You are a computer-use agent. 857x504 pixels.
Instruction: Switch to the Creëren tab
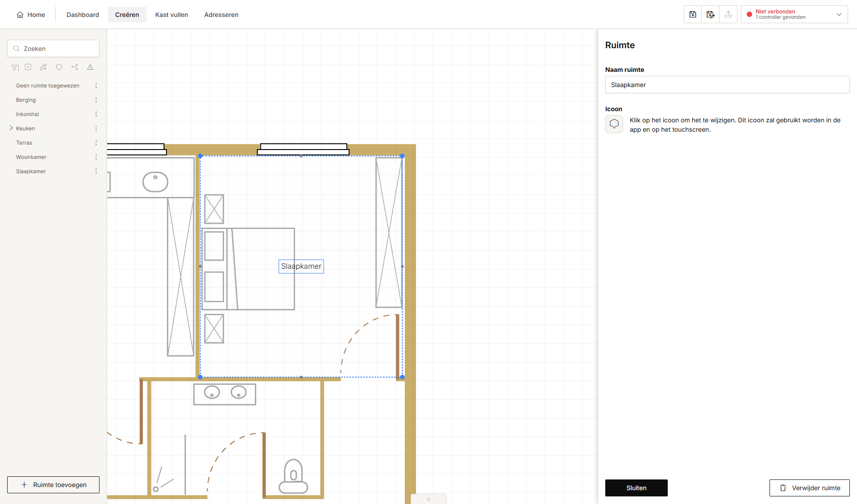[127, 15]
